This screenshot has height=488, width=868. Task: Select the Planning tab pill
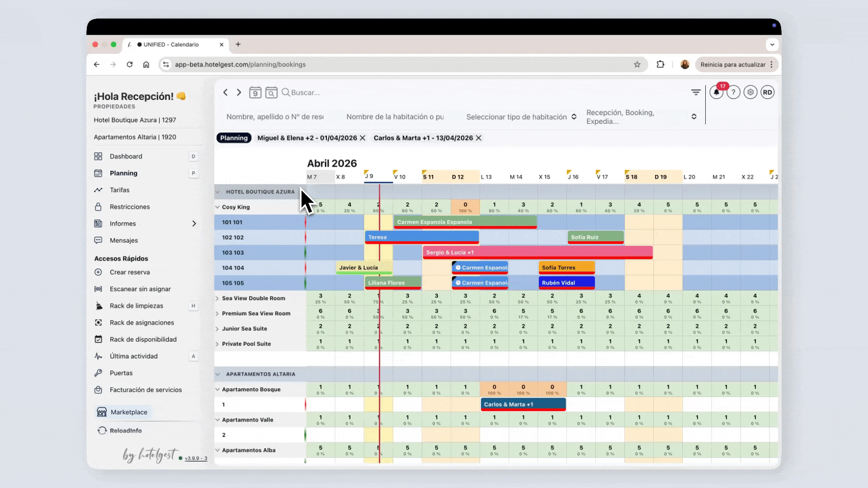(234, 138)
